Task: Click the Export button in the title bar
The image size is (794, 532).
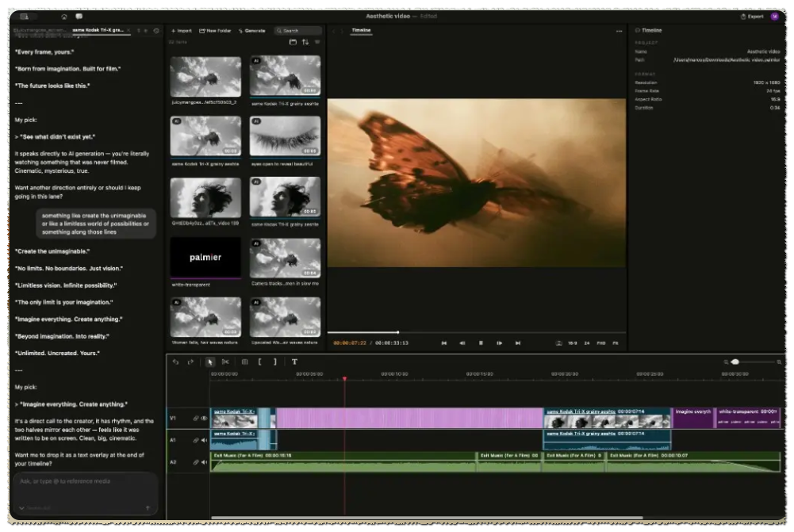Action: click(752, 17)
